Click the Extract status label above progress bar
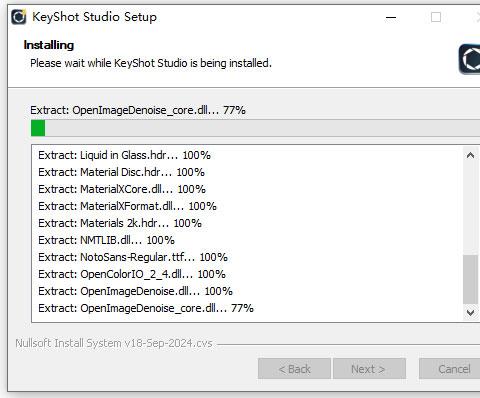Screen dimensions: 480x398 coord(138,110)
